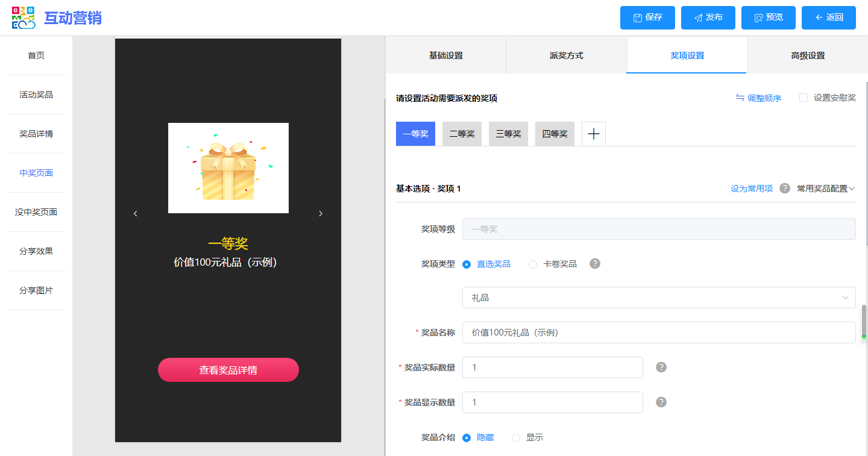
Task: Click the previous prize arrow in preview
Action: [x=136, y=213]
